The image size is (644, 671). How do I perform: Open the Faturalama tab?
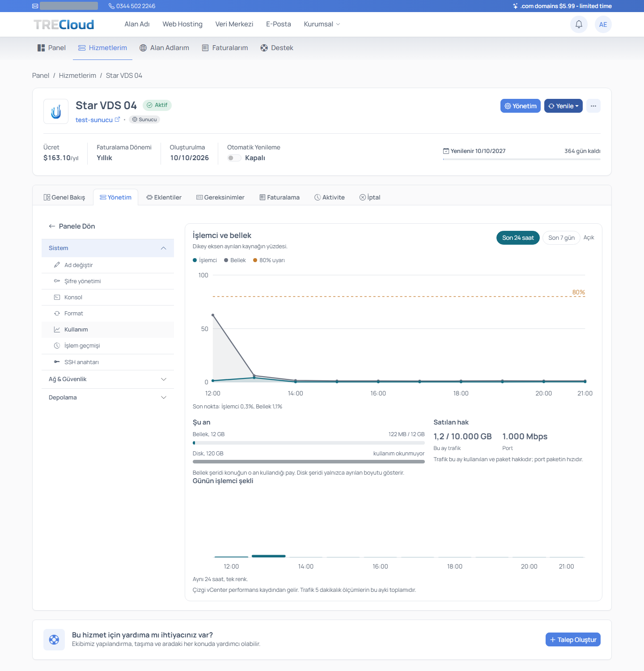[280, 197]
